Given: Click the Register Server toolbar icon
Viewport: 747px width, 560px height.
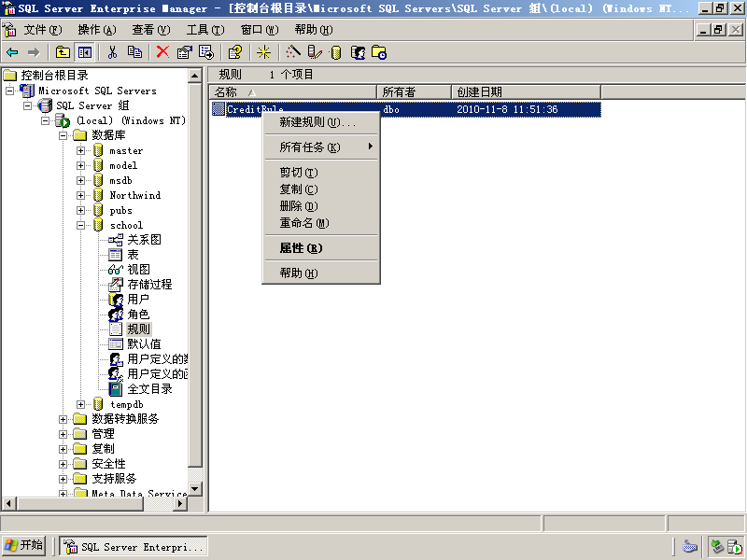Looking at the screenshot, I should point(315,52).
